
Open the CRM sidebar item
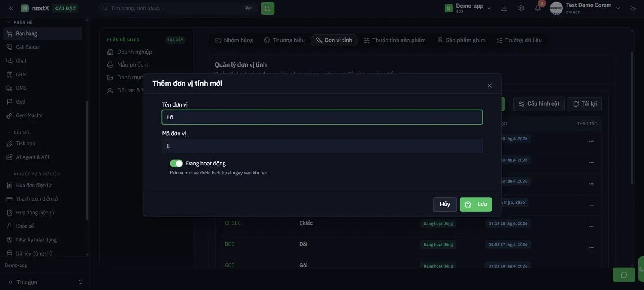point(43,74)
